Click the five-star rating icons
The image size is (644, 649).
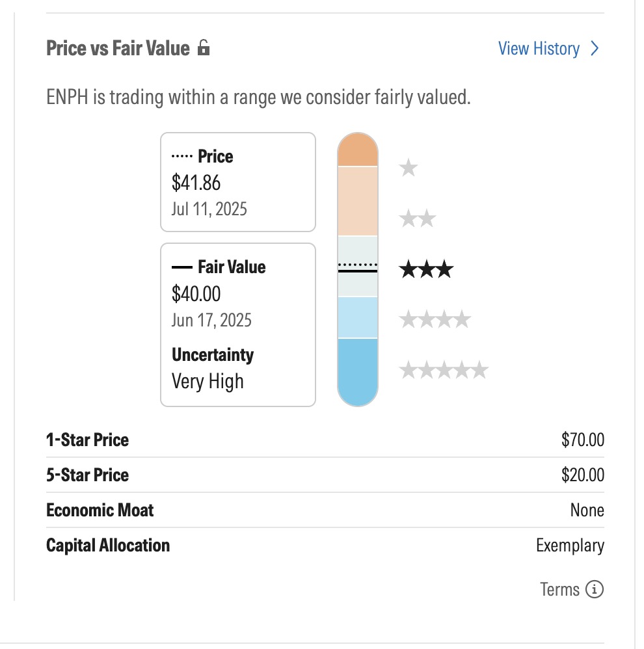click(444, 370)
